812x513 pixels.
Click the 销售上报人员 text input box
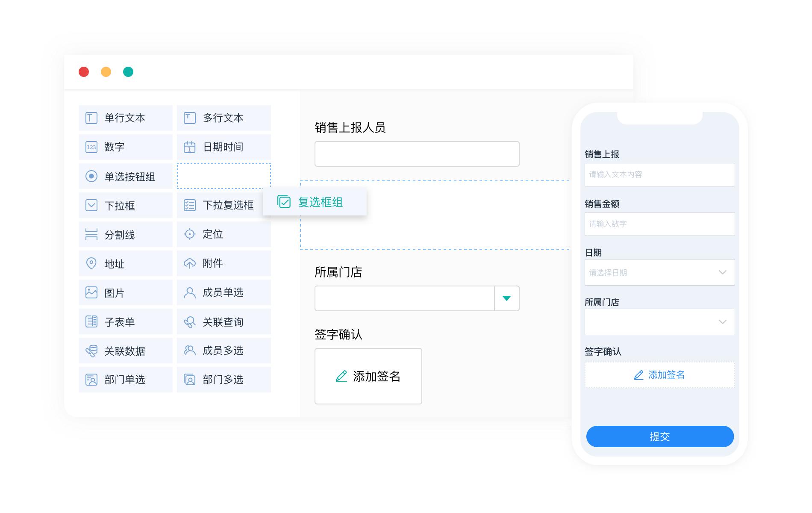tap(416, 153)
